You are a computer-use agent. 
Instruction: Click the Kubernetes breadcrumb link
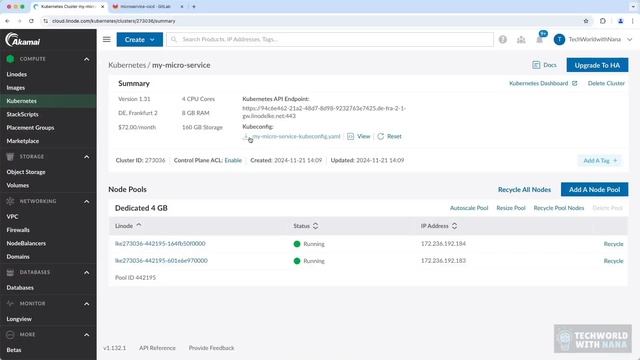[127, 65]
